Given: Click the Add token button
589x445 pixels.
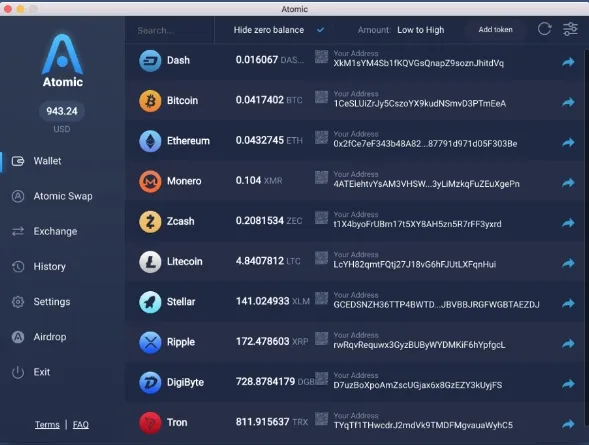Looking at the screenshot, I should pyautogui.click(x=495, y=30).
